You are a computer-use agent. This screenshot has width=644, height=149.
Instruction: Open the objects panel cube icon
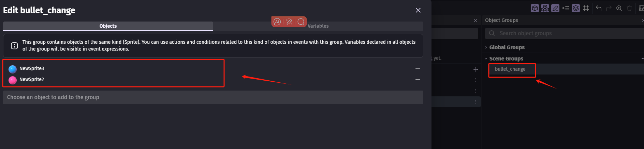pyautogui.click(x=535, y=8)
